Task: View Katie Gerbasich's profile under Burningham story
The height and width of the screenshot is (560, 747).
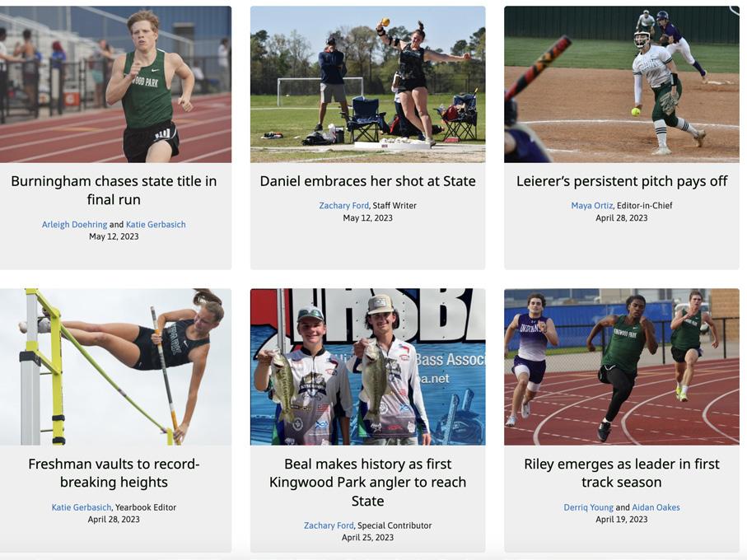Action: [x=156, y=224]
